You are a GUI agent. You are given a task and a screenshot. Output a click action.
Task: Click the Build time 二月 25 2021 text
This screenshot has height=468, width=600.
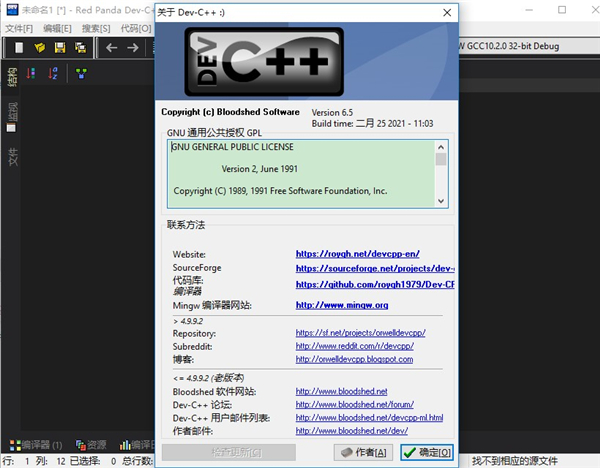click(x=372, y=124)
